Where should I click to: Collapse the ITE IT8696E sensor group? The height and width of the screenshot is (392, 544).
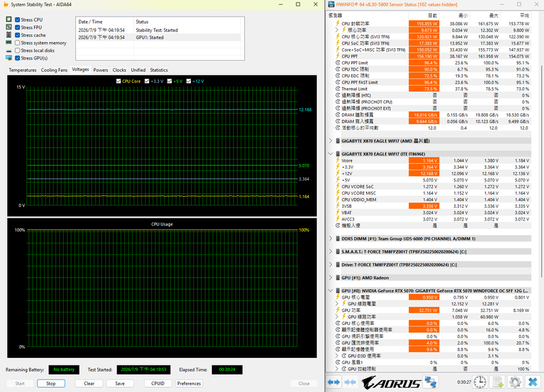click(331, 153)
